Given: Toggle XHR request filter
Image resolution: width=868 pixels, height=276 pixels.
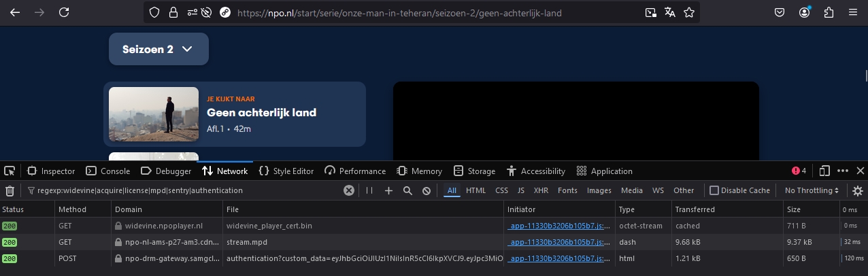Looking at the screenshot, I should [x=541, y=191].
